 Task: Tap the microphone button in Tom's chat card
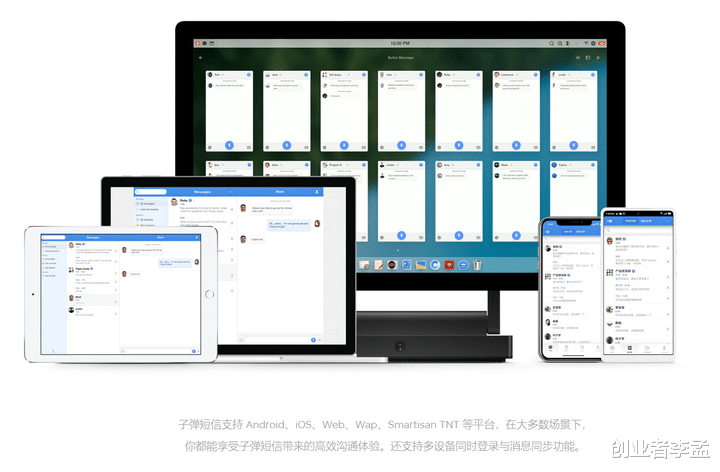pyautogui.click(x=229, y=146)
